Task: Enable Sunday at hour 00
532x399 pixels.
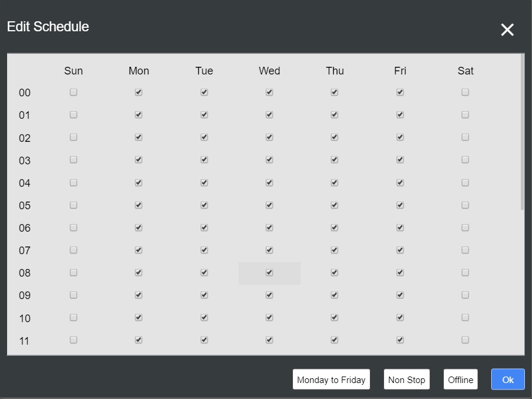Action: (73, 92)
